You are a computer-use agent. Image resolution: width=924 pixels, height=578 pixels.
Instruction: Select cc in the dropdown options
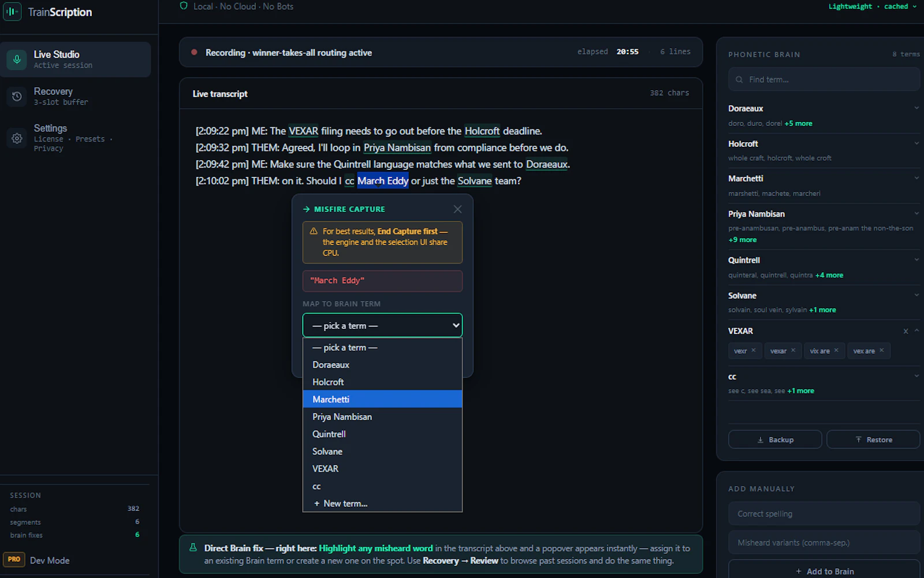tap(382, 486)
